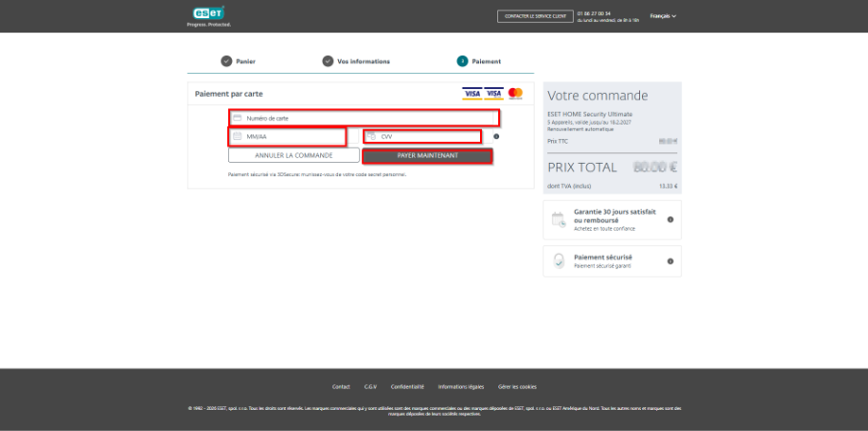Click the Paiement par carte heading

coord(229,94)
